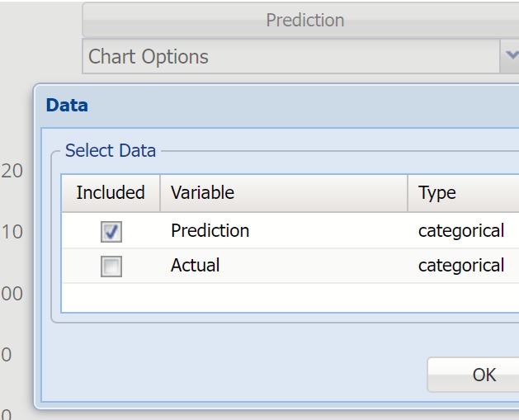Image resolution: width=519 pixels, height=420 pixels.
Task: Click the Included cell of the Actual row
Action: pos(136,266)
